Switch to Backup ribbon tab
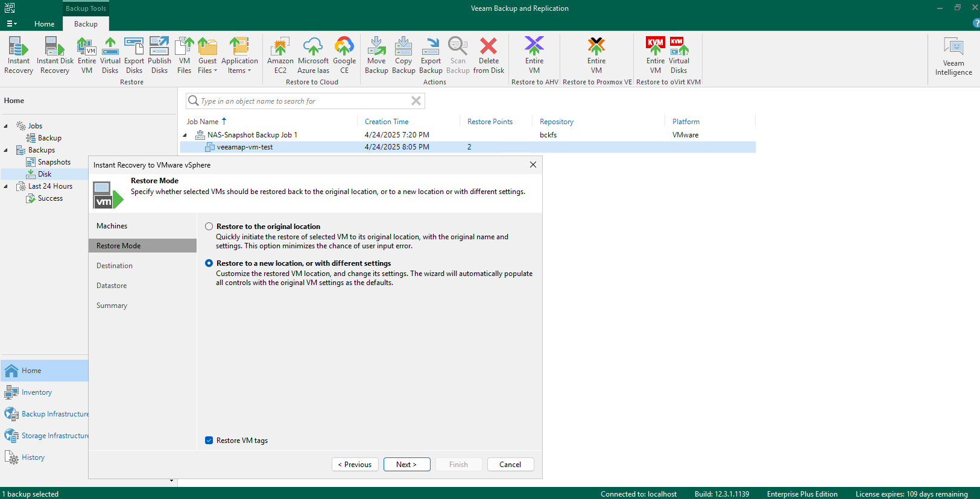The image size is (980, 499). point(86,24)
